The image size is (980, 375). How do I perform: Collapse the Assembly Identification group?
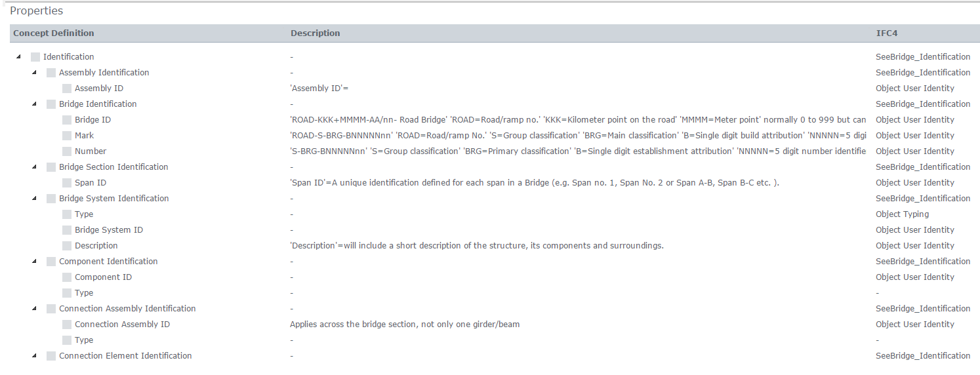coord(34,72)
